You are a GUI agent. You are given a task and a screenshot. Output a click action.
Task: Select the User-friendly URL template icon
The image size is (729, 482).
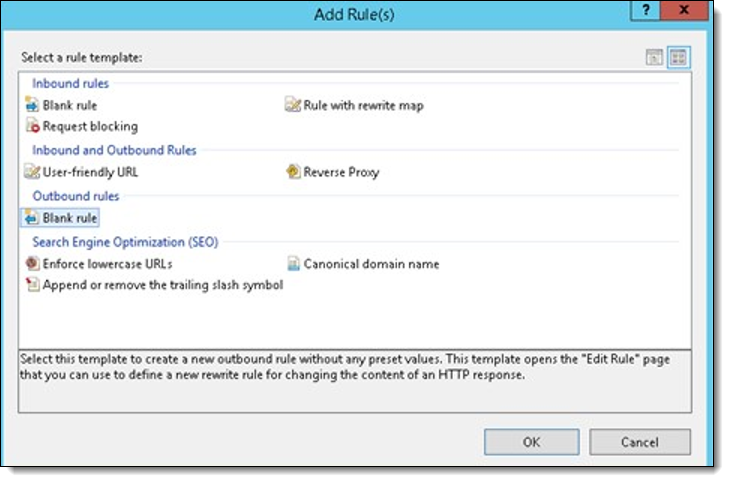coord(32,172)
